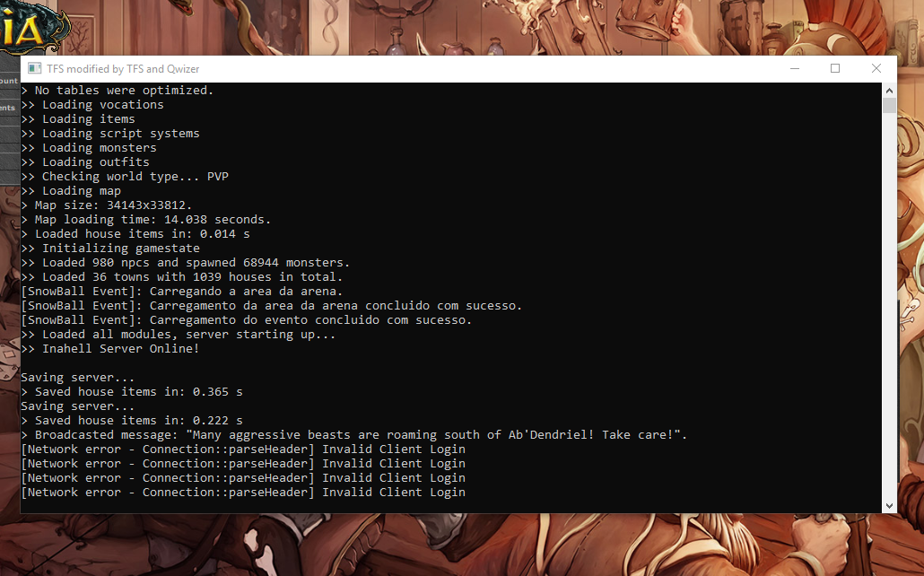Click the scrollbar up arrow in console
924x576 pixels.
pyautogui.click(x=889, y=91)
